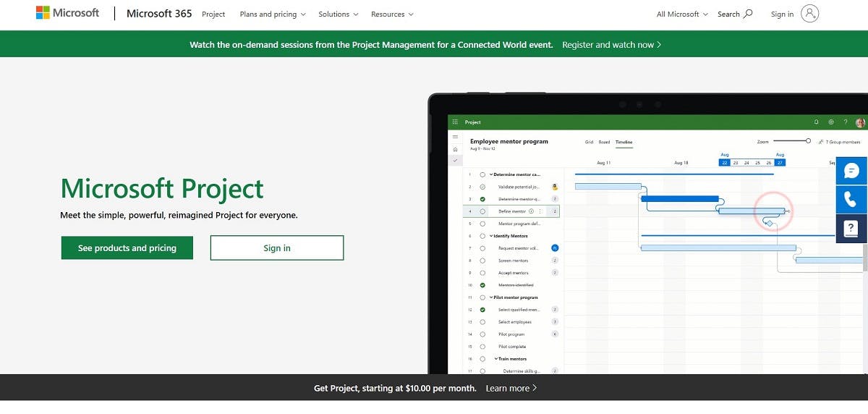Select Aug 22 date on the timeline header
Viewport: 868px width, 414px height.
[725, 163]
